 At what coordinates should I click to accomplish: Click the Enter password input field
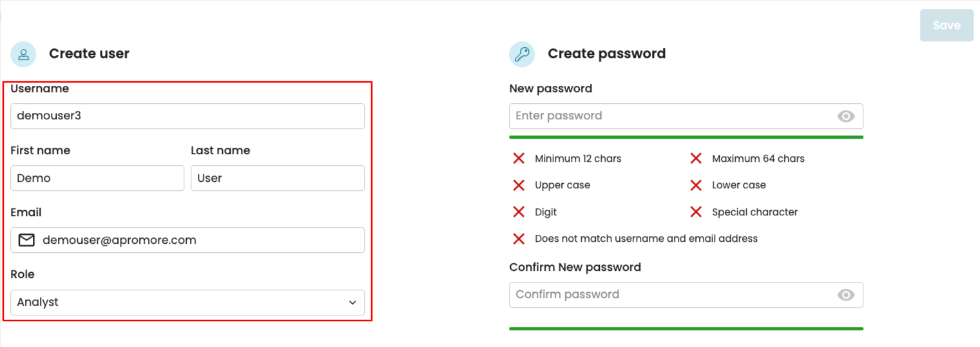click(670, 116)
